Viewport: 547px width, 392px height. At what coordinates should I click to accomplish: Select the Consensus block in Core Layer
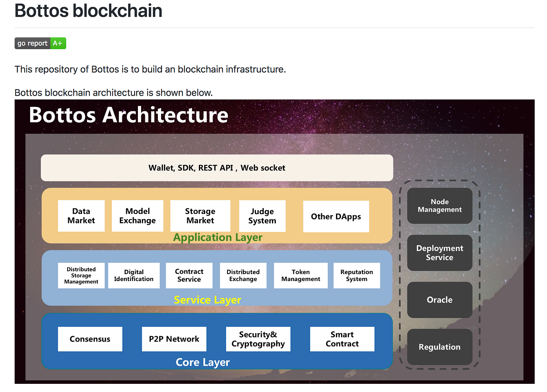pyautogui.click(x=90, y=339)
